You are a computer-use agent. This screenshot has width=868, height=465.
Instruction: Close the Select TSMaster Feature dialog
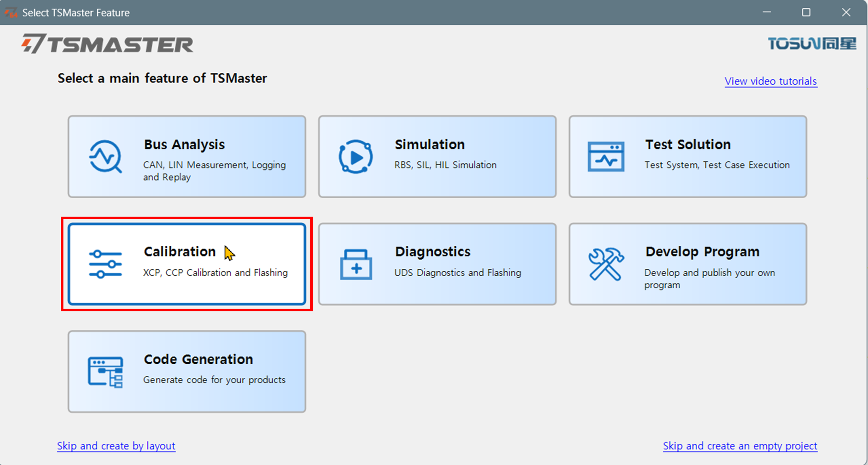[846, 12]
